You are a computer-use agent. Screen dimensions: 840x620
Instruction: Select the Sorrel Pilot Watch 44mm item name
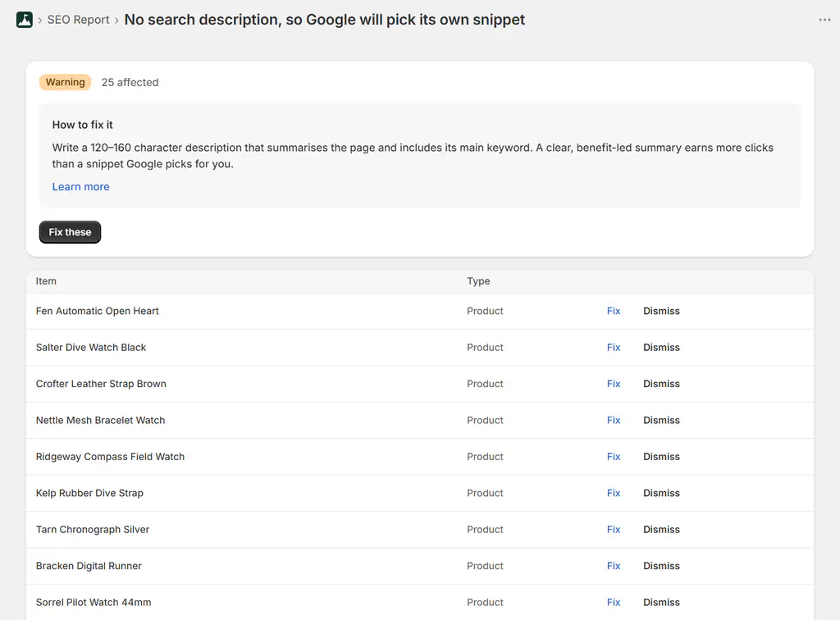(94, 602)
